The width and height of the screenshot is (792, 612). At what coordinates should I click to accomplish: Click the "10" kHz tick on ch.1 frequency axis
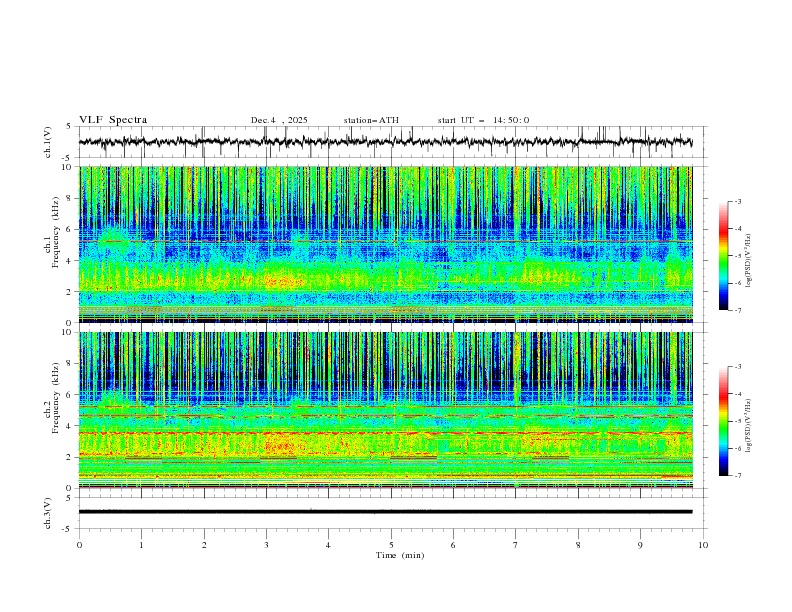pyautogui.click(x=68, y=167)
